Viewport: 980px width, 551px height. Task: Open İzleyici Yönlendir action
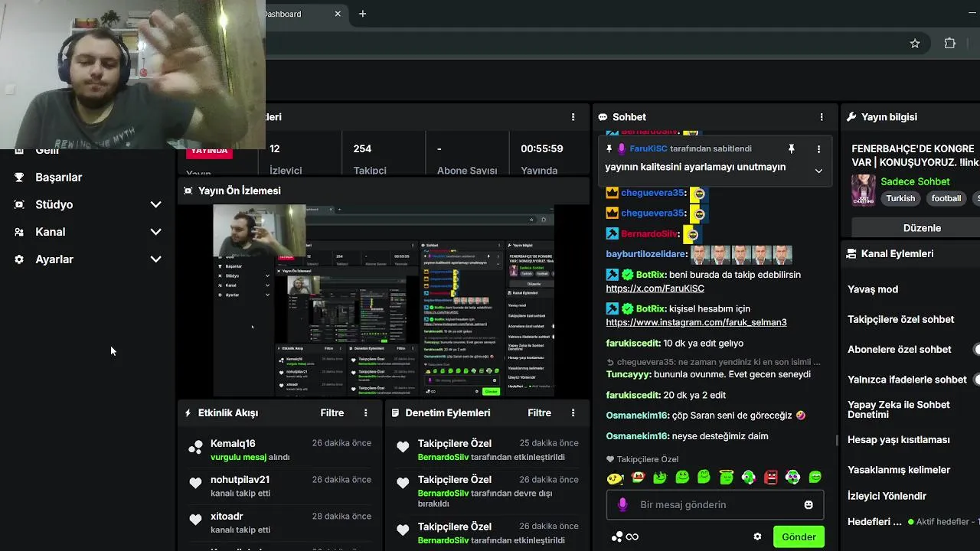(887, 495)
